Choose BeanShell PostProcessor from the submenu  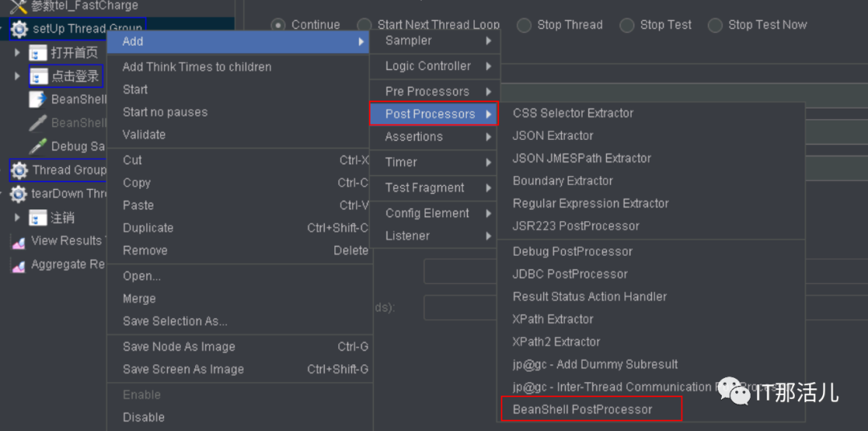[x=583, y=409]
